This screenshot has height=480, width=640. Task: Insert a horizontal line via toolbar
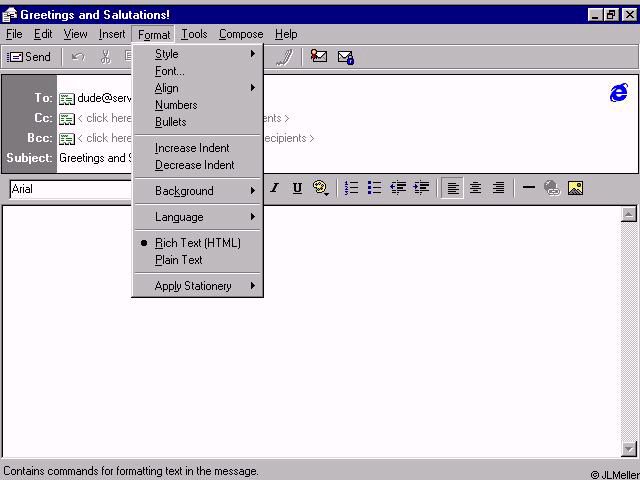(529, 188)
